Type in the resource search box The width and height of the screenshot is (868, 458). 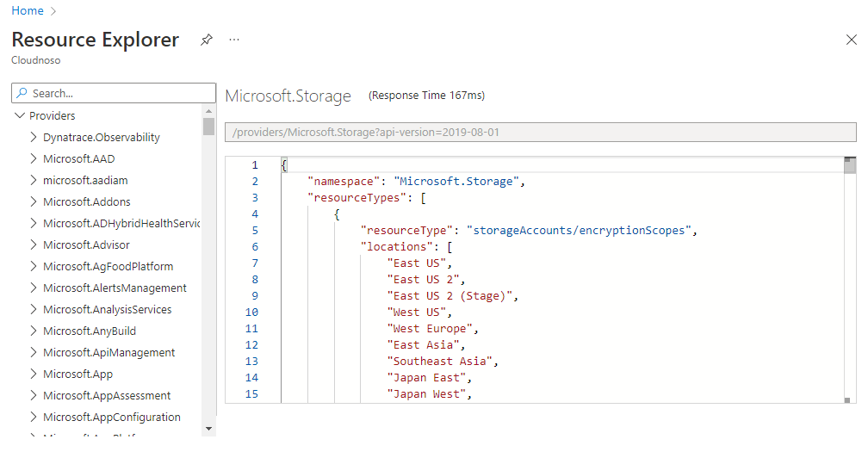(121, 93)
